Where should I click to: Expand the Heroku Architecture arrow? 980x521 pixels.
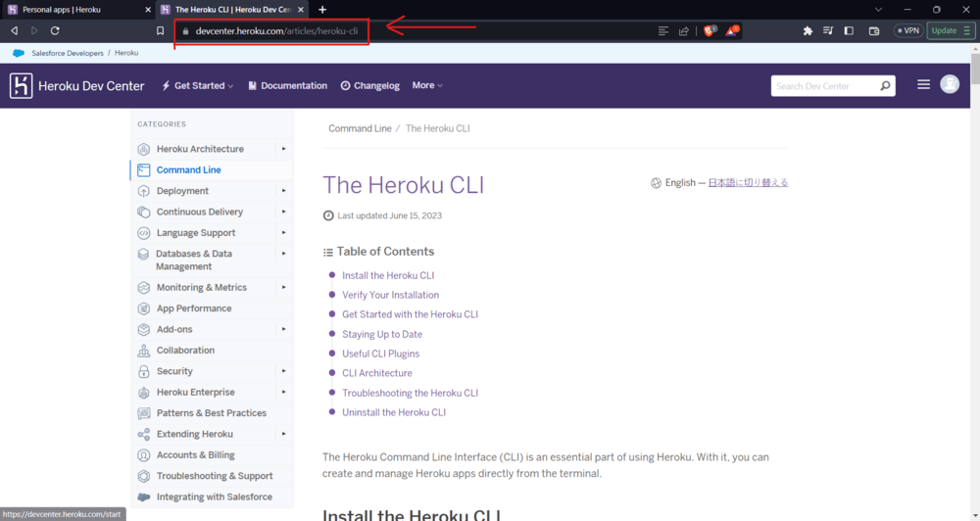click(284, 149)
